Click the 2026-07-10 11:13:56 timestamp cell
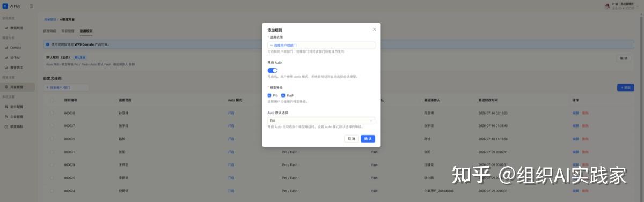The width and height of the screenshot is (644, 202). (493, 139)
